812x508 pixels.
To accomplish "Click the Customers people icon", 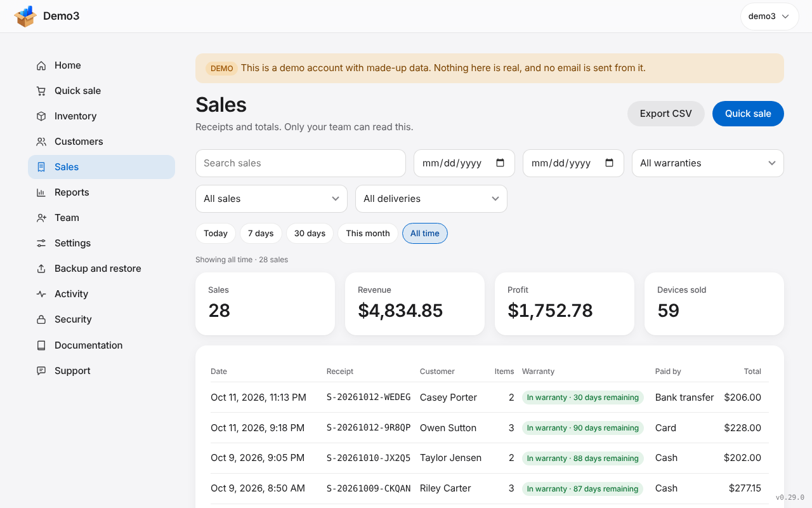I will click(x=41, y=142).
